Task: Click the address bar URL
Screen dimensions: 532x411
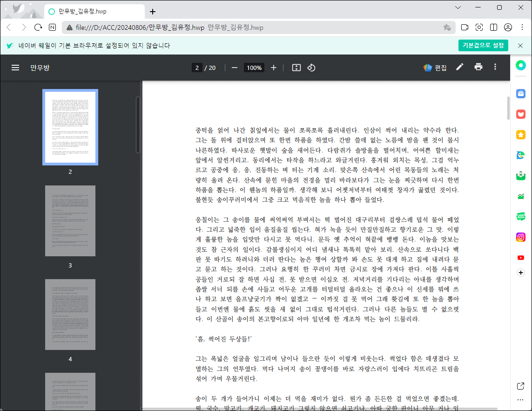Action: pos(140,27)
